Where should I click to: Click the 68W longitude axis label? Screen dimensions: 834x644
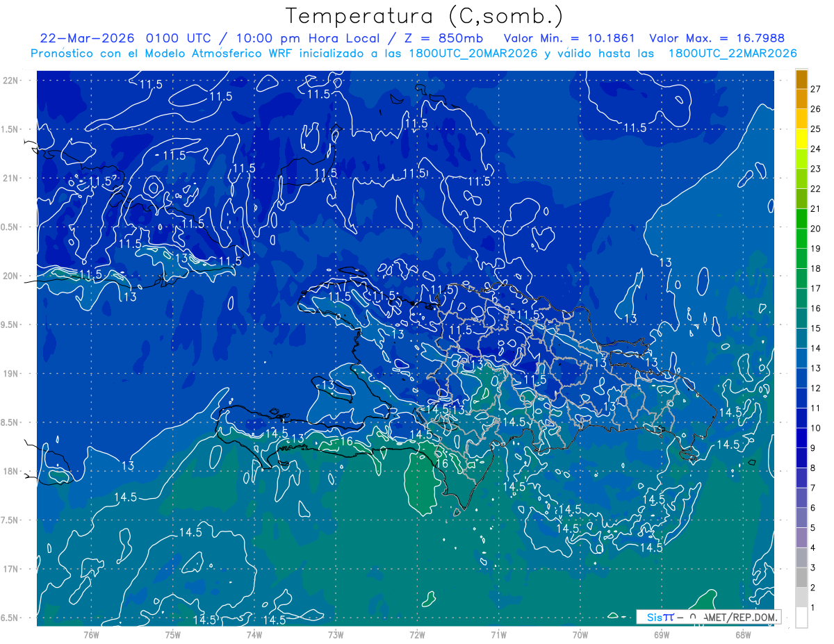coord(743,634)
